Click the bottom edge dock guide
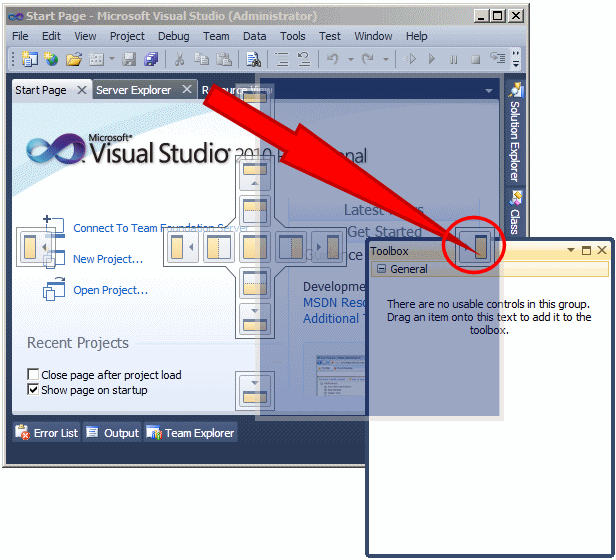The width and height of the screenshot is (616, 560). (255, 391)
